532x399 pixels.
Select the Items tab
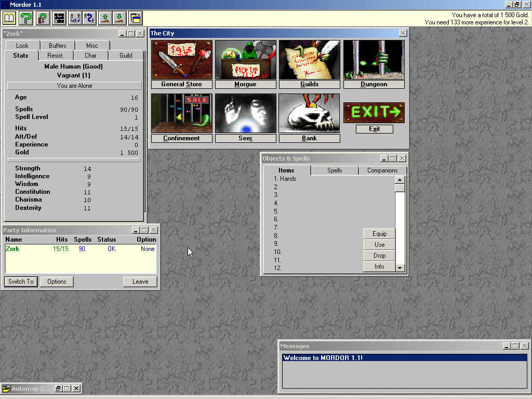(286, 170)
